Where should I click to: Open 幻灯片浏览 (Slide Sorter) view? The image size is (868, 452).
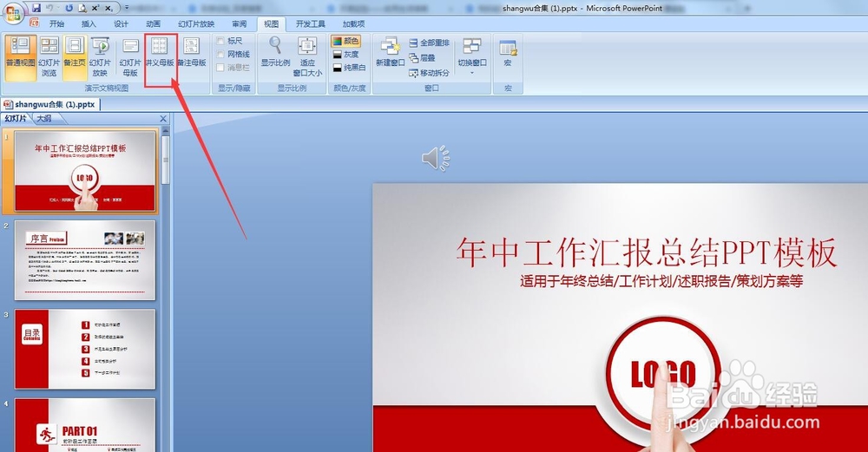pyautogui.click(x=49, y=57)
